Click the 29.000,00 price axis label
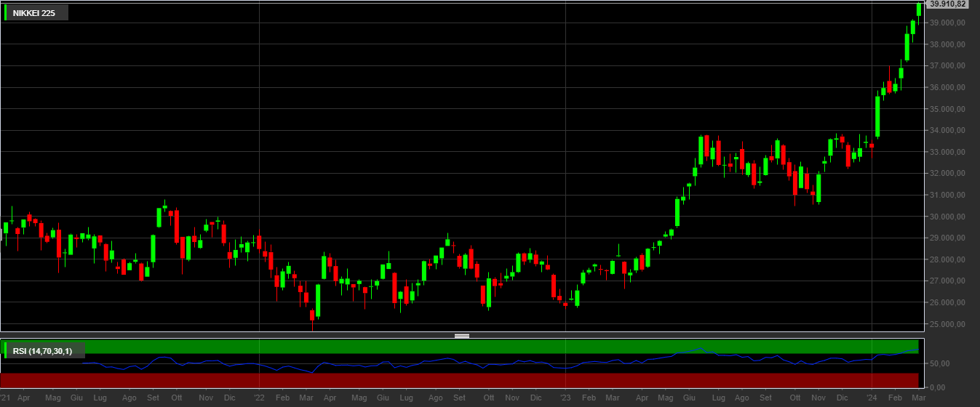Viewport: 980px width, 407px height. pos(947,238)
